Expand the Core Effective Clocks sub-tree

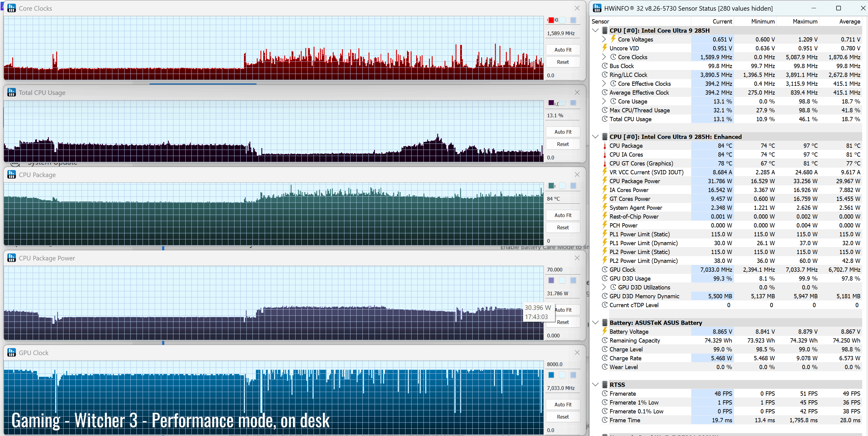[x=604, y=84]
